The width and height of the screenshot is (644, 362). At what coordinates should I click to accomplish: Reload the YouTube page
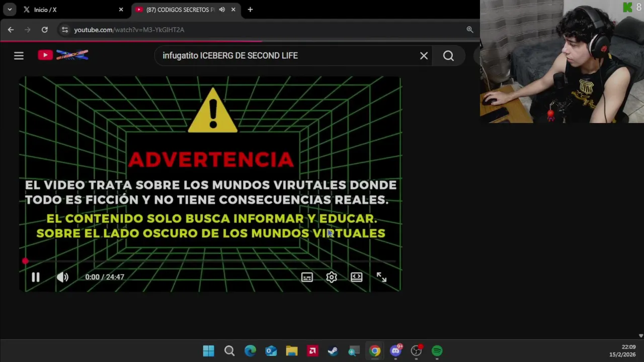45,30
